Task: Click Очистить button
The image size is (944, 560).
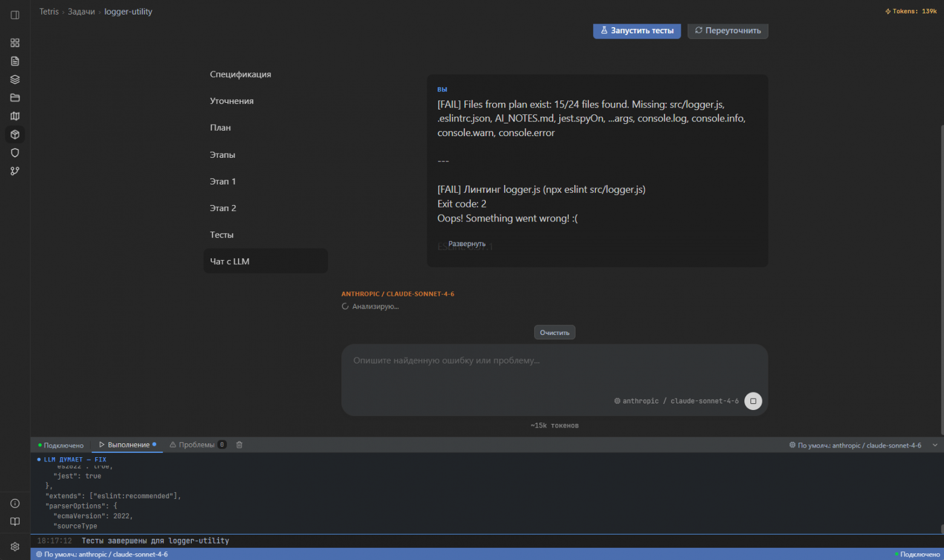Action: tap(554, 333)
